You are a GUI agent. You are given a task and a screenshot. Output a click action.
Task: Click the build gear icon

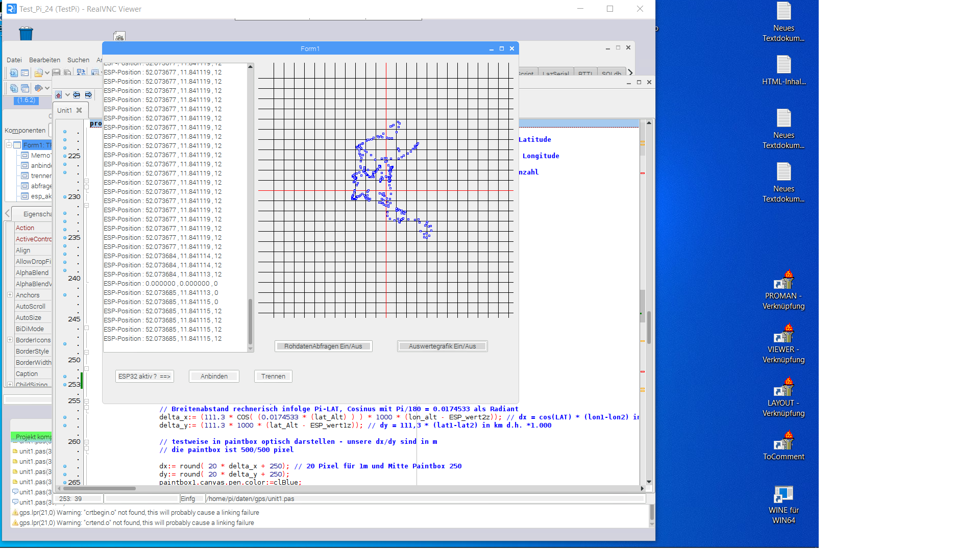(38, 88)
